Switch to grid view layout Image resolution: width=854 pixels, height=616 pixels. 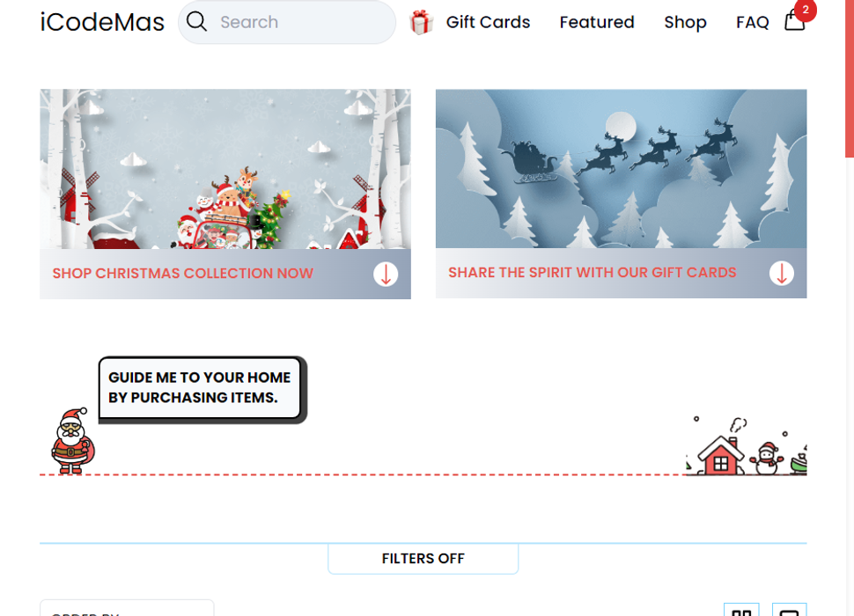pyautogui.click(x=741, y=610)
